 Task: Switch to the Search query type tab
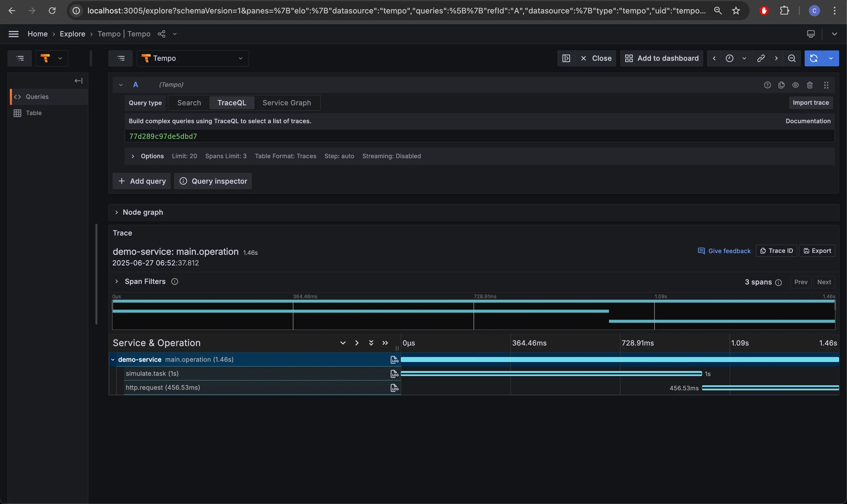point(189,102)
